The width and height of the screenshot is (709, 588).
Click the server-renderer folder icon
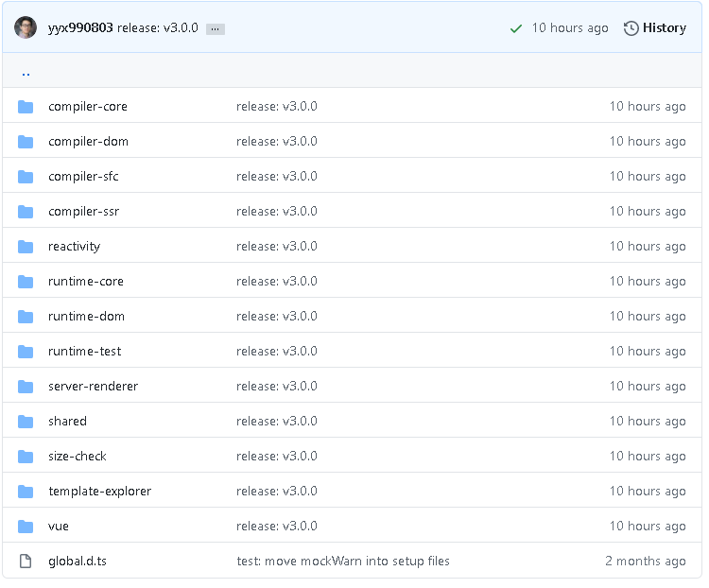(26, 387)
